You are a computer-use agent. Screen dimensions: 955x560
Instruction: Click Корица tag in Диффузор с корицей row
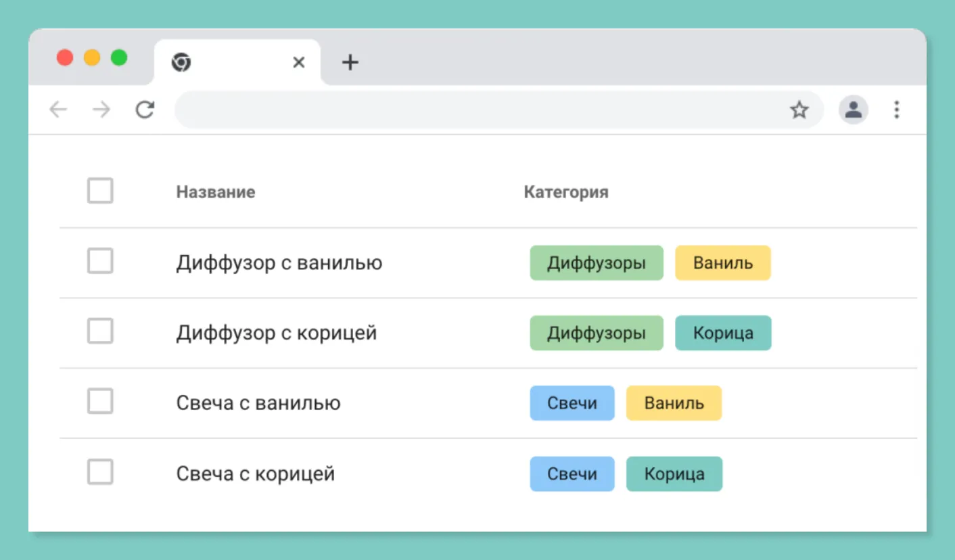(723, 333)
